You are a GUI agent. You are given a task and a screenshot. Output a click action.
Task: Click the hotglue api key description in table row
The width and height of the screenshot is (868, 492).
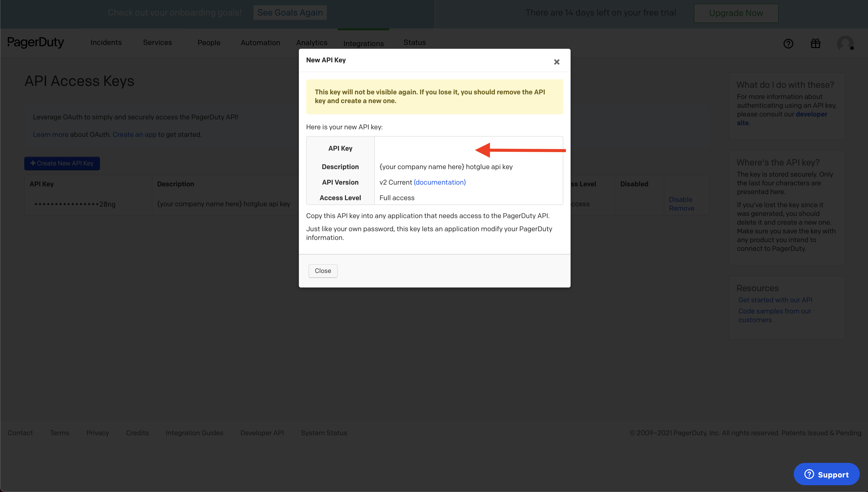click(x=223, y=204)
